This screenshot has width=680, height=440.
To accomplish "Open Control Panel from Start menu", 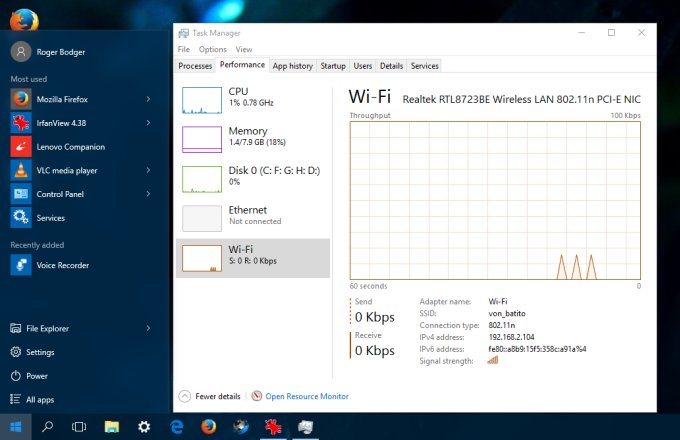I will (81, 194).
